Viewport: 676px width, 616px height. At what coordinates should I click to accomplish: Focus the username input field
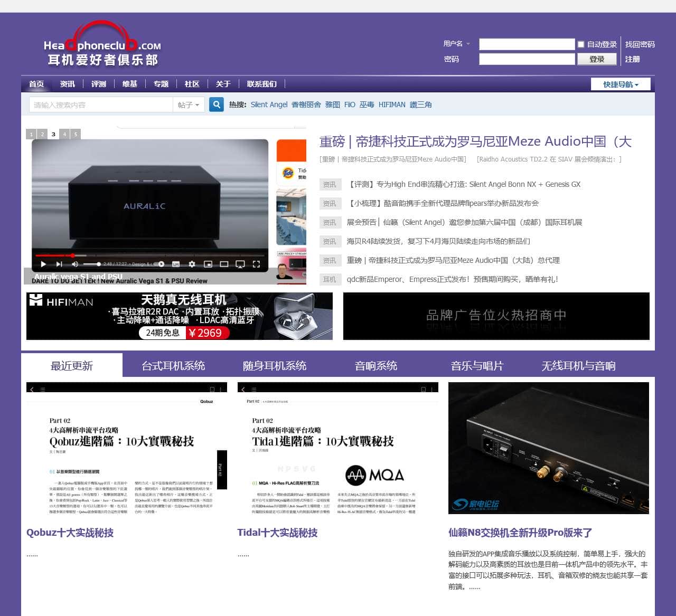coord(527,44)
